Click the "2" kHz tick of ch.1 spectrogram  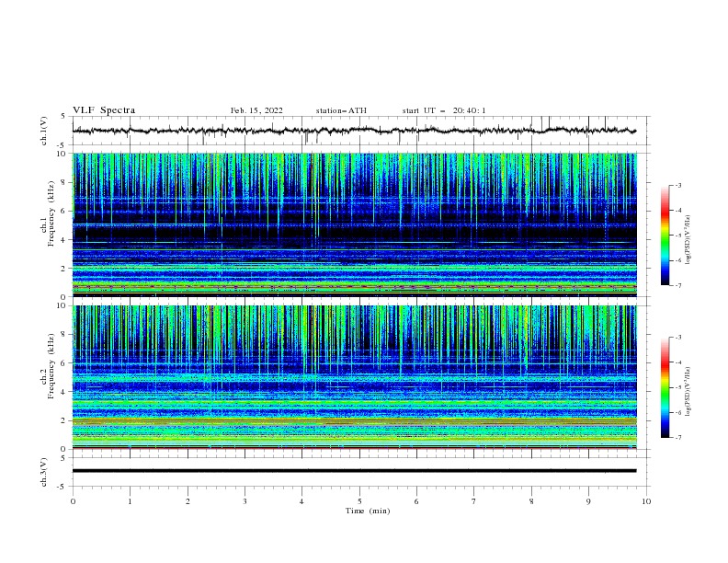click(63, 268)
